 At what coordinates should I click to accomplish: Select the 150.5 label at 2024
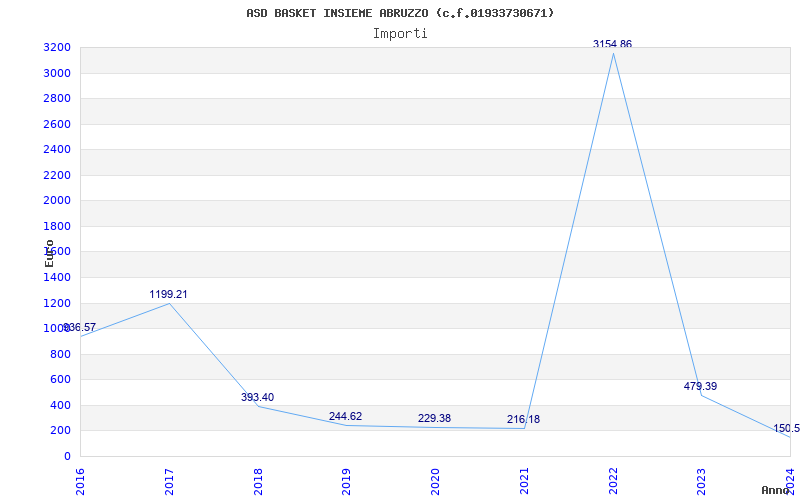click(x=786, y=429)
